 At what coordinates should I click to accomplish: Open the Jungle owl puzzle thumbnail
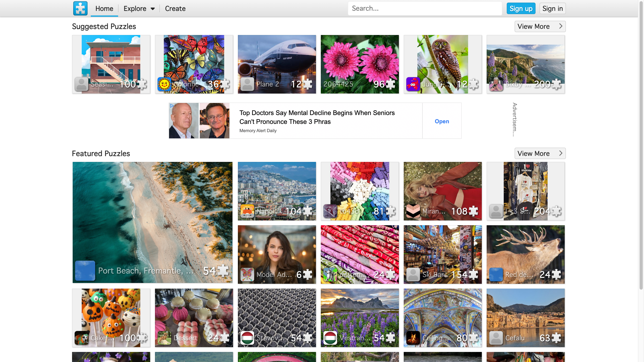click(443, 64)
